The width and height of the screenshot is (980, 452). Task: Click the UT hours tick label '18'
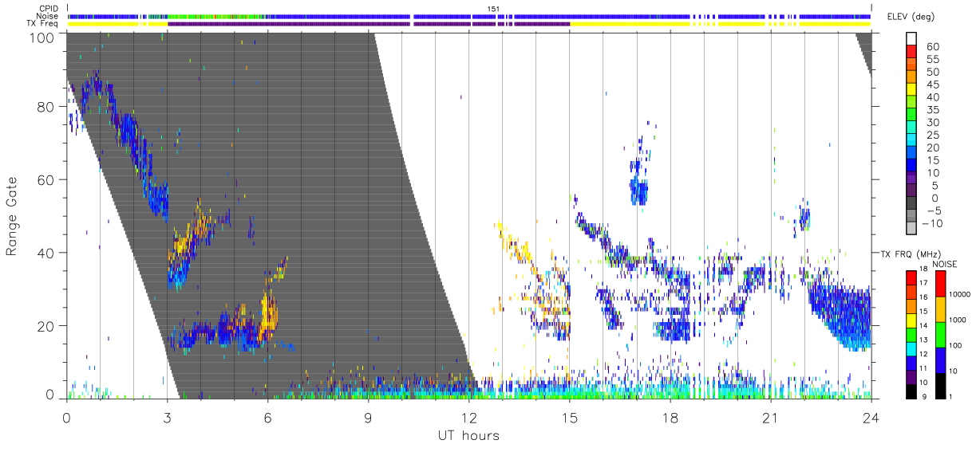(x=670, y=417)
